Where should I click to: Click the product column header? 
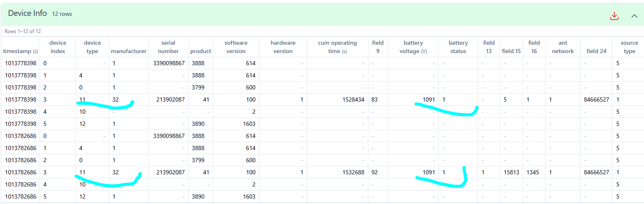coord(201,51)
